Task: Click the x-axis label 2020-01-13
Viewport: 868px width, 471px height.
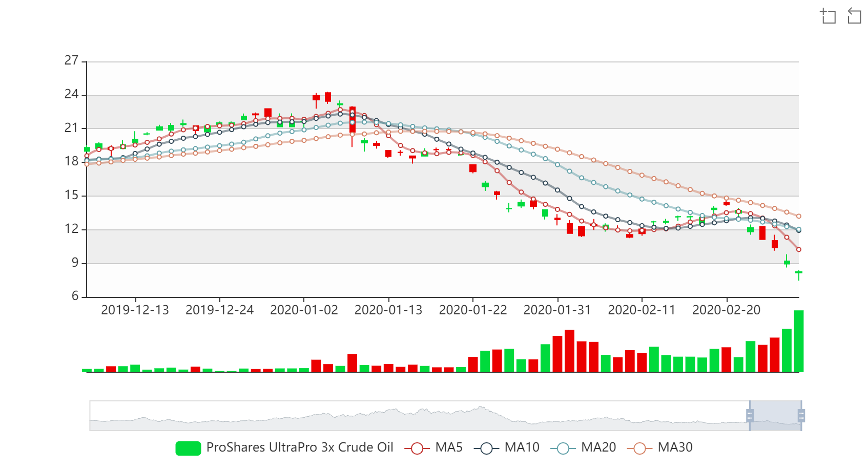Action: 388,310
